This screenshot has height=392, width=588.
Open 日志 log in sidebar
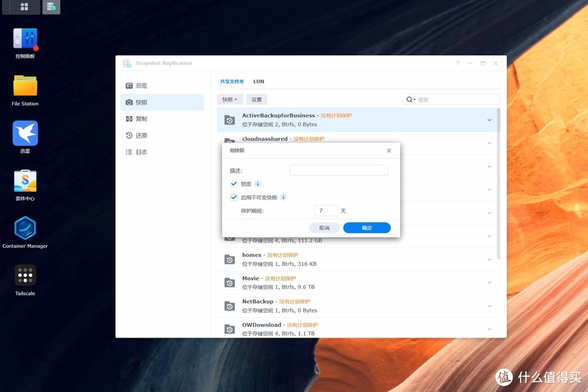162,152
